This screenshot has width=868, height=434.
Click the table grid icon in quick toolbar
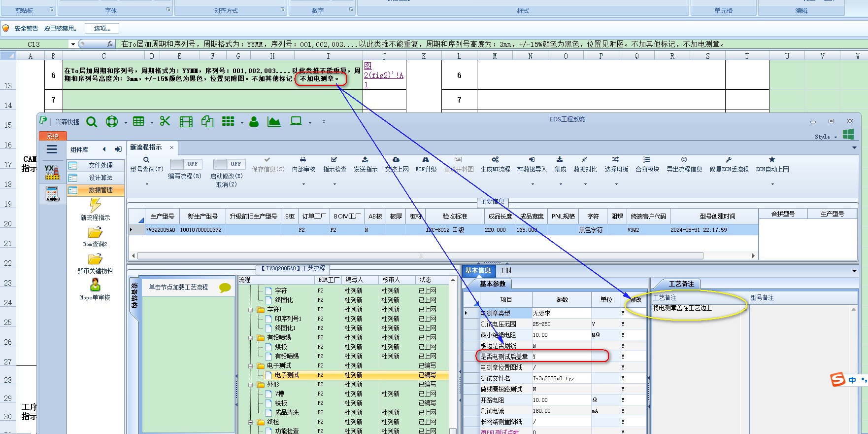[139, 121]
